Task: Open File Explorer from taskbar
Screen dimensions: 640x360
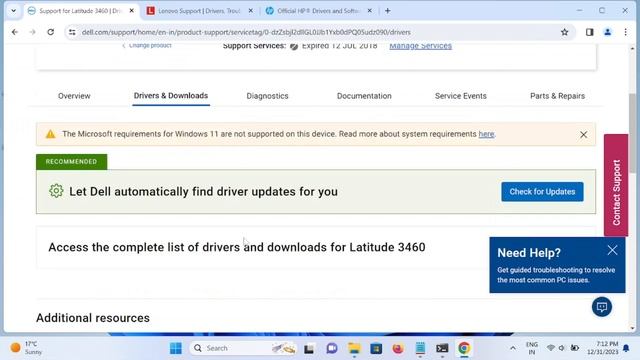Action: coord(354,348)
